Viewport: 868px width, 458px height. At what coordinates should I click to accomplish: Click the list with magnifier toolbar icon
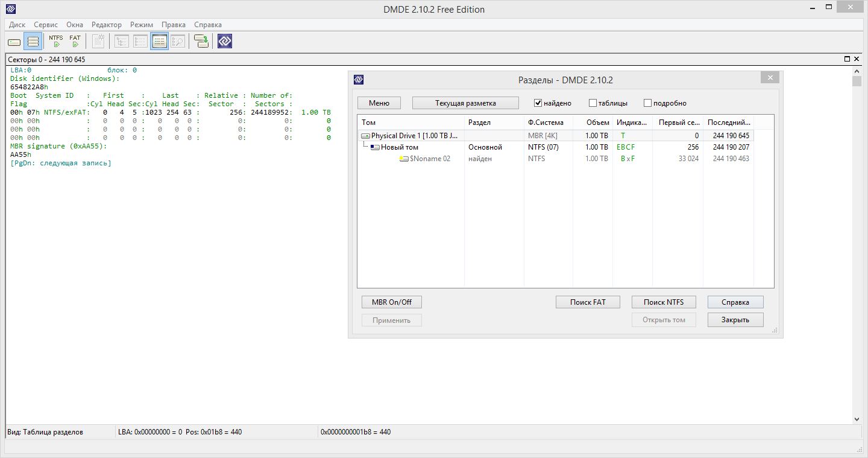point(178,42)
